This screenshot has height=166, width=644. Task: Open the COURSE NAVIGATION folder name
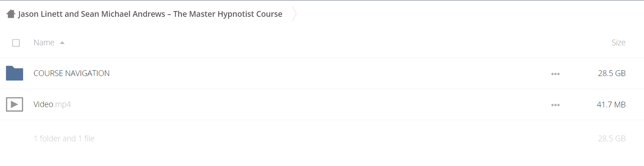71,73
